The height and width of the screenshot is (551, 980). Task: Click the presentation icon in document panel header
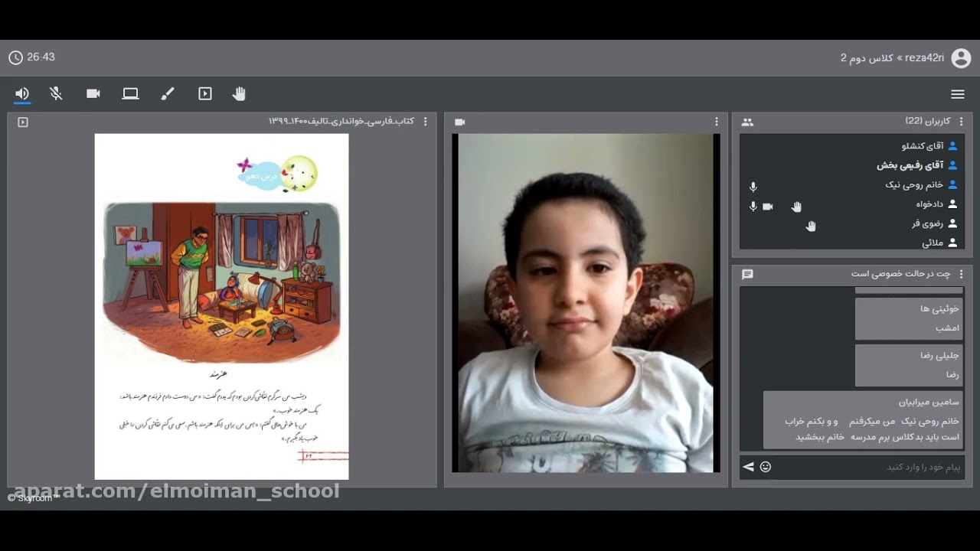tap(23, 122)
